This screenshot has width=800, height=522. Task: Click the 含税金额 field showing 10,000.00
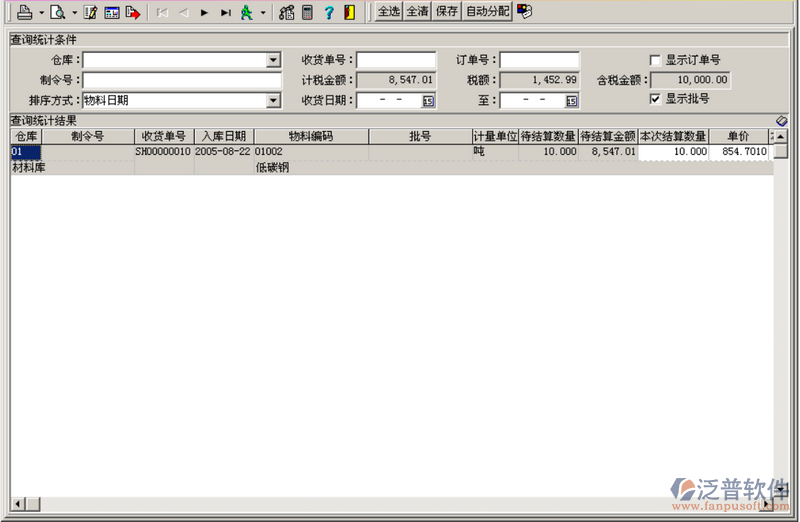point(690,80)
